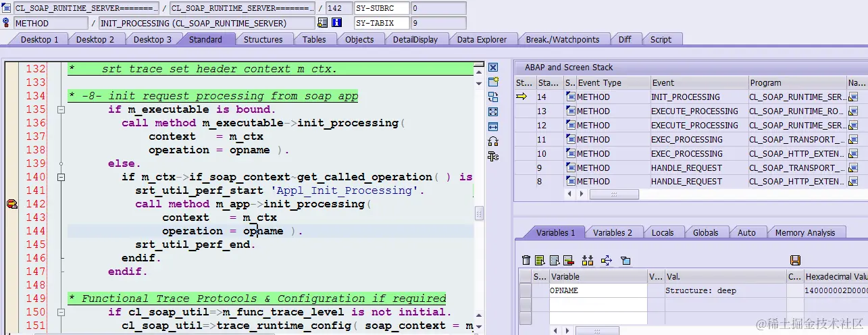Click the ribbon icon left of the METHOD field
Viewport: 868px width, 335px height.
click(x=7, y=23)
